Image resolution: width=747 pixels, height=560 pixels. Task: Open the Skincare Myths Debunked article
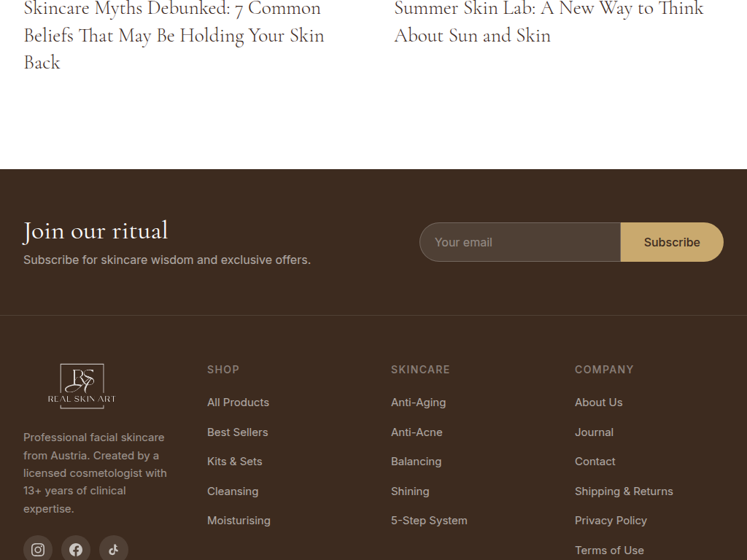[x=174, y=35]
